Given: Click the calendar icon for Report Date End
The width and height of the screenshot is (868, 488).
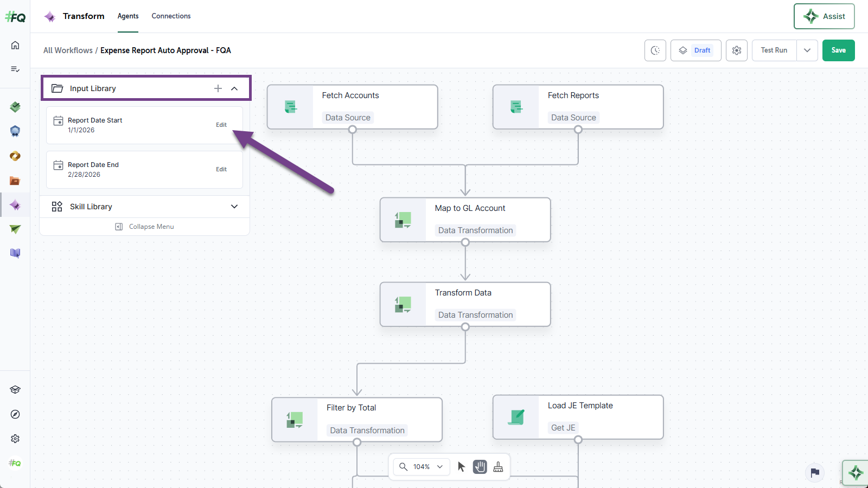Looking at the screenshot, I should click(x=59, y=165).
